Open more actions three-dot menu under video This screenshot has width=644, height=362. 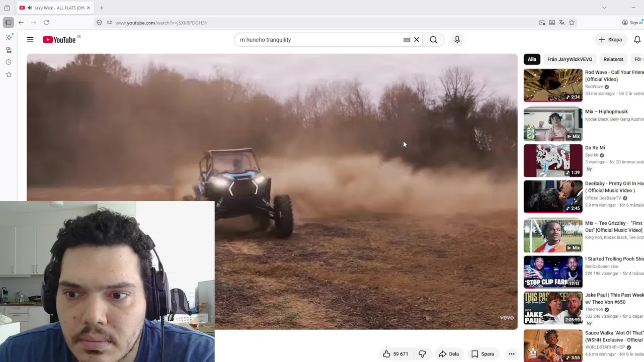pos(511,354)
